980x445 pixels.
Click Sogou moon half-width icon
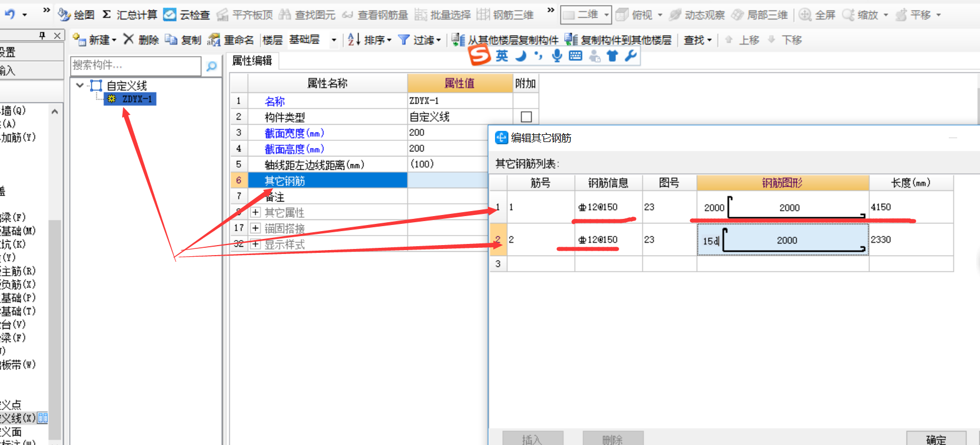tap(521, 56)
